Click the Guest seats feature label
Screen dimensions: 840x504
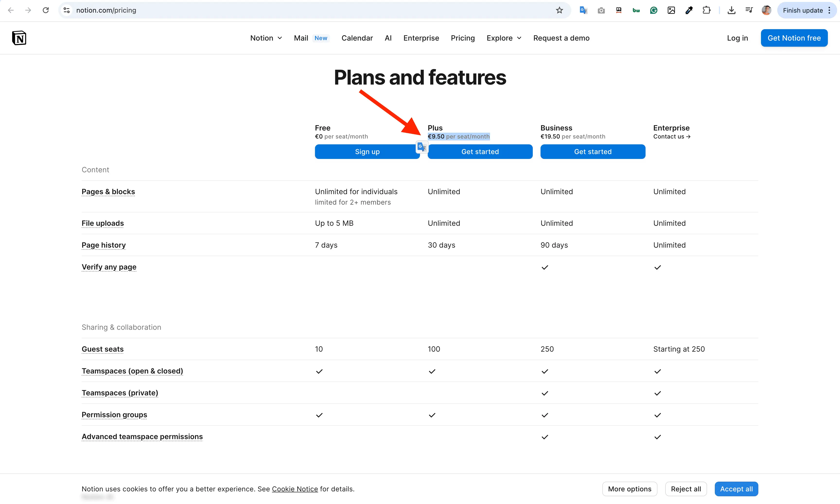103,349
